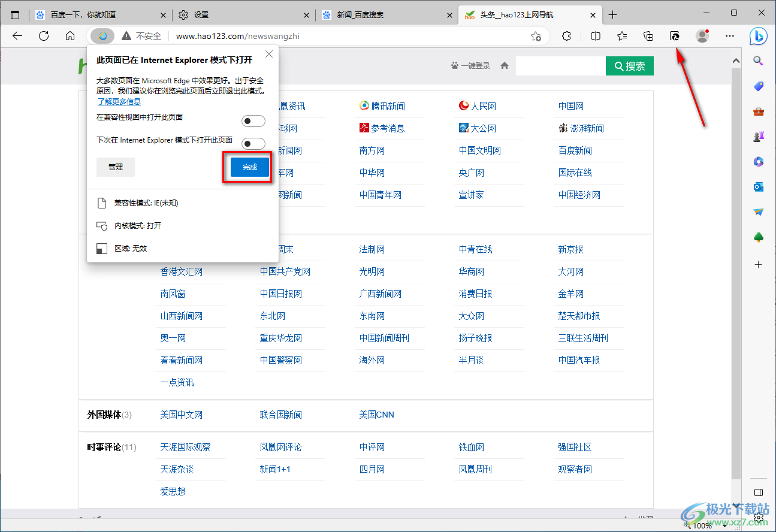Screen dimensions: 776x532
Task: Open the sidebar games chess icon
Action: [759, 137]
